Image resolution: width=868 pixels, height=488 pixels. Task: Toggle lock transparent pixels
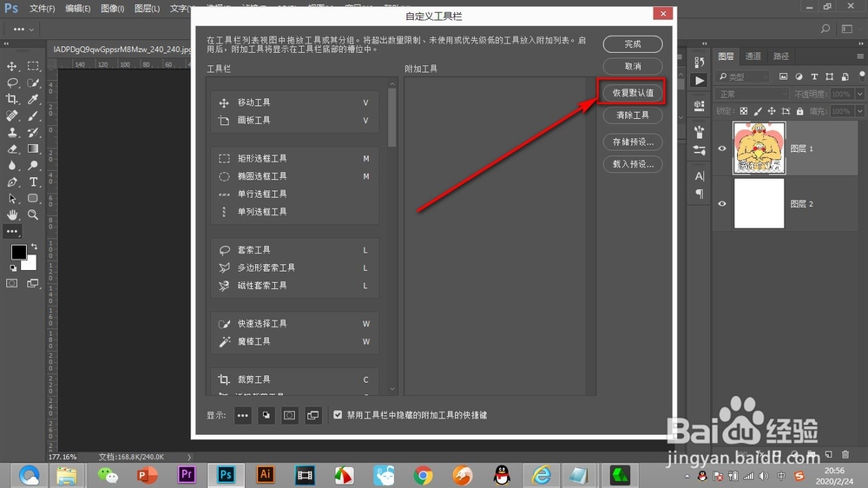pyautogui.click(x=744, y=111)
